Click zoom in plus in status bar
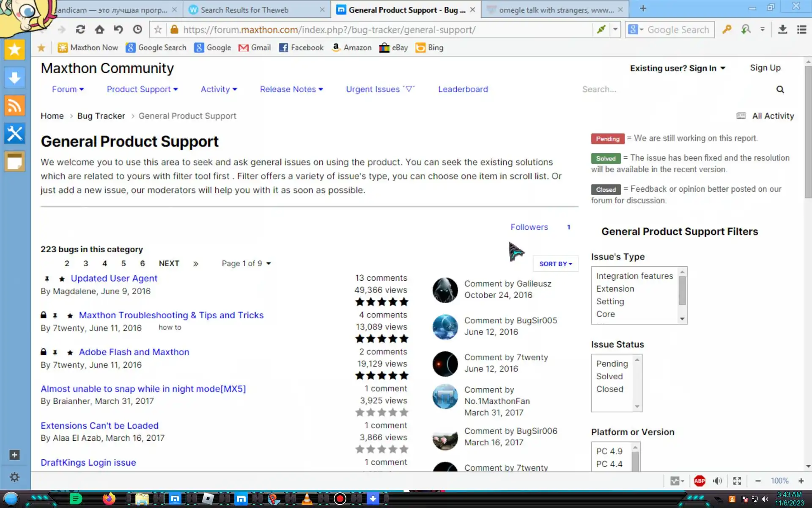 (801, 481)
